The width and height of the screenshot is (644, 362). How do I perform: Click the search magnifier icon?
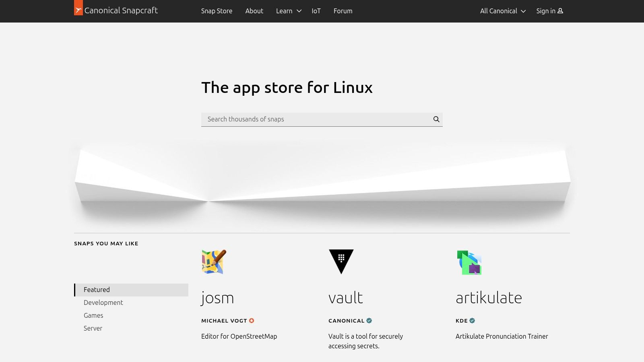[436, 119]
